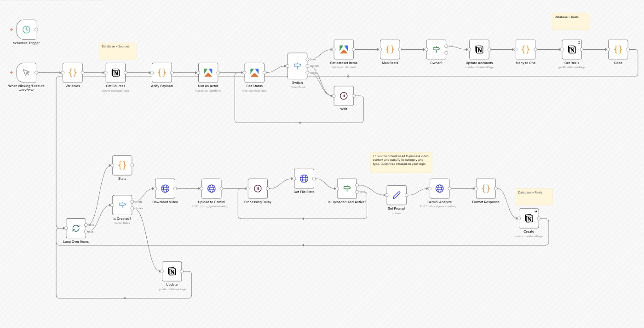Click the Notion icon on Update Accounts node
Image resolution: width=644 pixels, height=328 pixels.
point(479,49)
